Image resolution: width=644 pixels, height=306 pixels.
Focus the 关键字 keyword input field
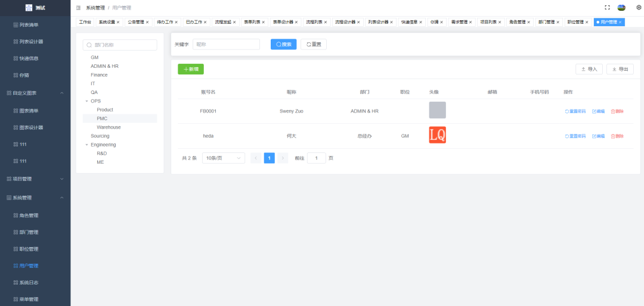click(x=226, y=44)
